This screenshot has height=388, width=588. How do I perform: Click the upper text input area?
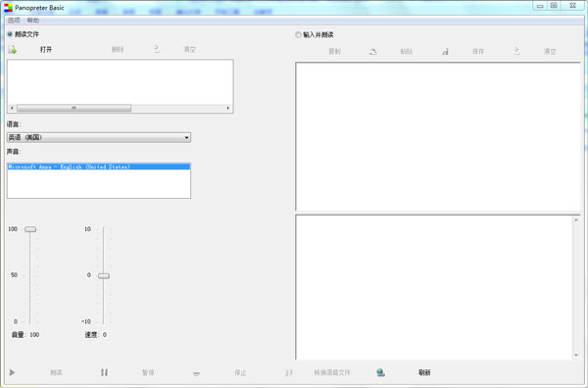pyautogui.click(x=438, y=136)
